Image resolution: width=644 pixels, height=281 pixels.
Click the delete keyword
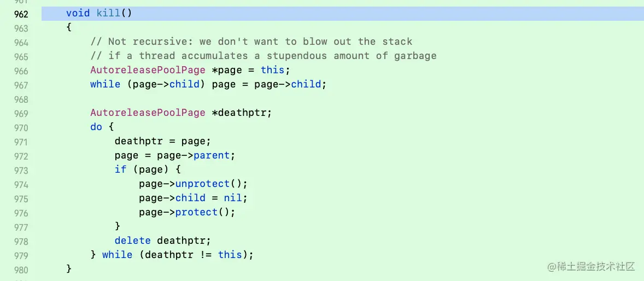click(132, 241)
